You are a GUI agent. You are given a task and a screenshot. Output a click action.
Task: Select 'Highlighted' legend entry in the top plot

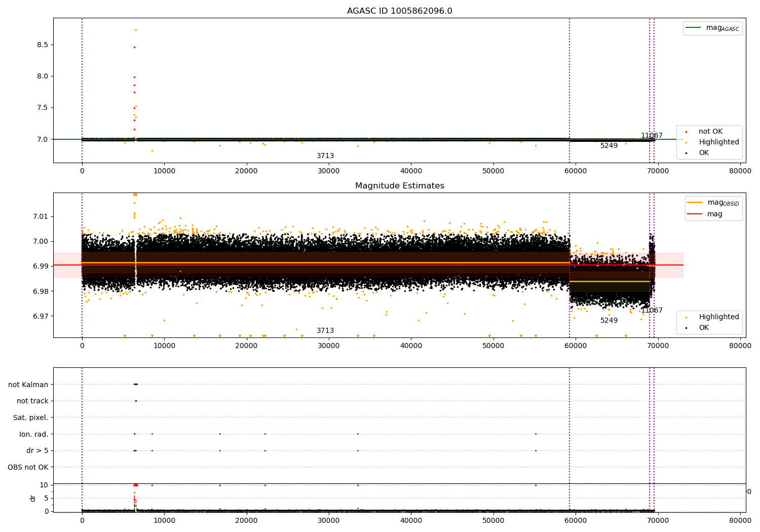(x=718, y=142)
